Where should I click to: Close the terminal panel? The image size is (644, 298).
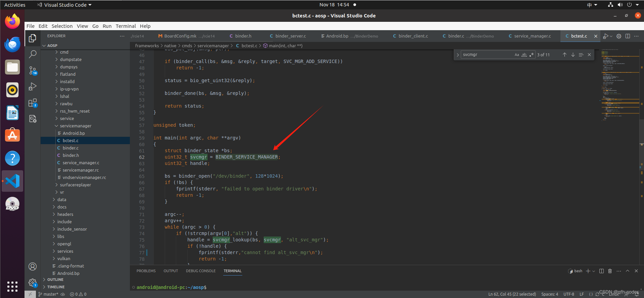(636, 271)
